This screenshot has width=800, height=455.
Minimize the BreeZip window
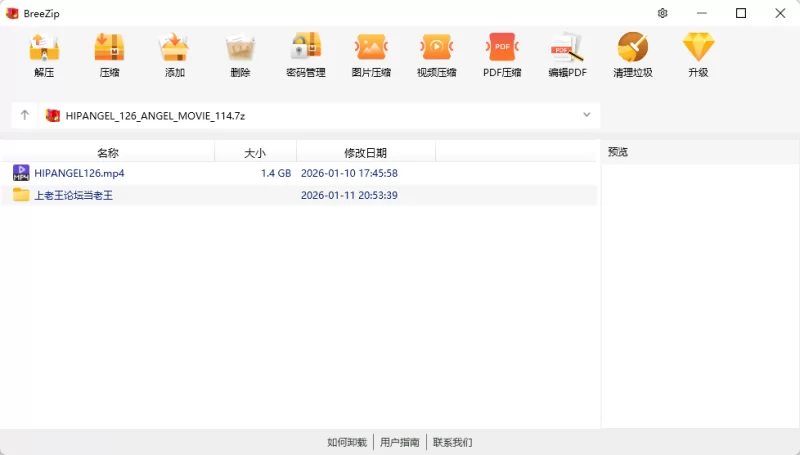click(702, 13)
